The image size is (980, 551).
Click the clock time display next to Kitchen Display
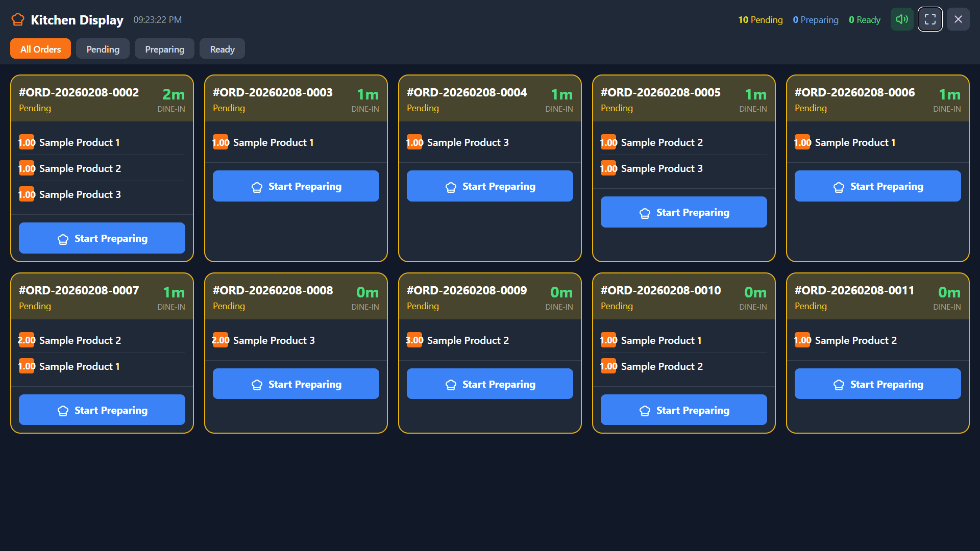pos(157,20)
